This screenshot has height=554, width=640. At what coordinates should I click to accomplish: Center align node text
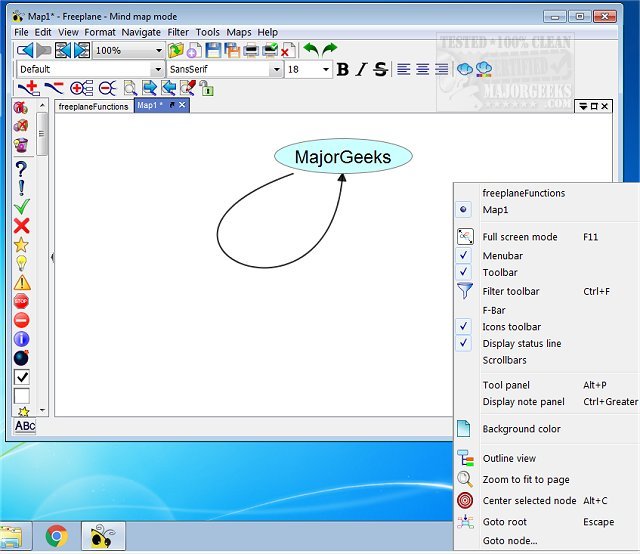pos(422,69)
